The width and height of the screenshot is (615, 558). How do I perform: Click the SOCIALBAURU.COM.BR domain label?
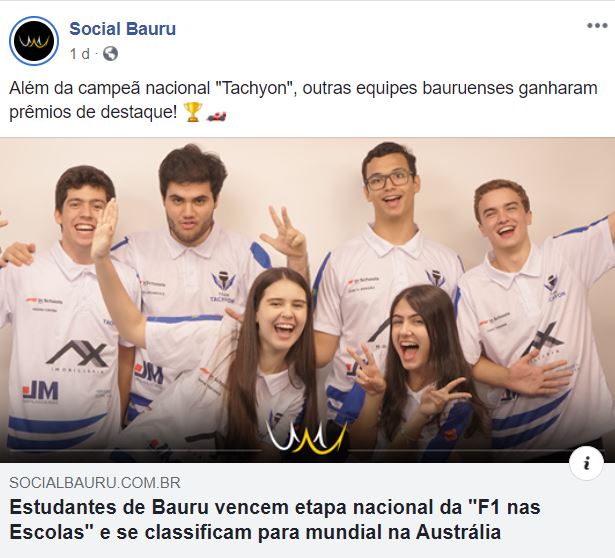(x=95, y=482)
